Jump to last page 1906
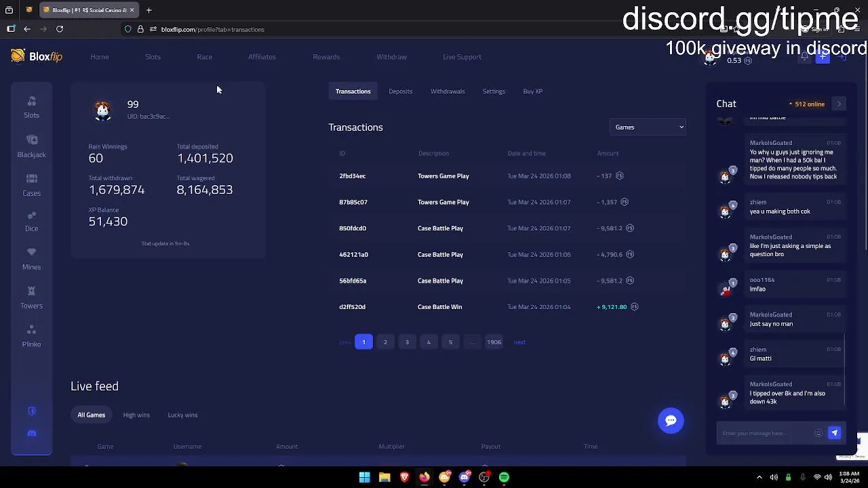Screen dimensions: 868x488 (494, 342)
